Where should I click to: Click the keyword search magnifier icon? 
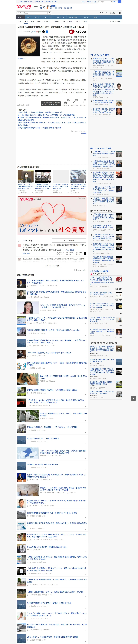[x=49, y=13]
